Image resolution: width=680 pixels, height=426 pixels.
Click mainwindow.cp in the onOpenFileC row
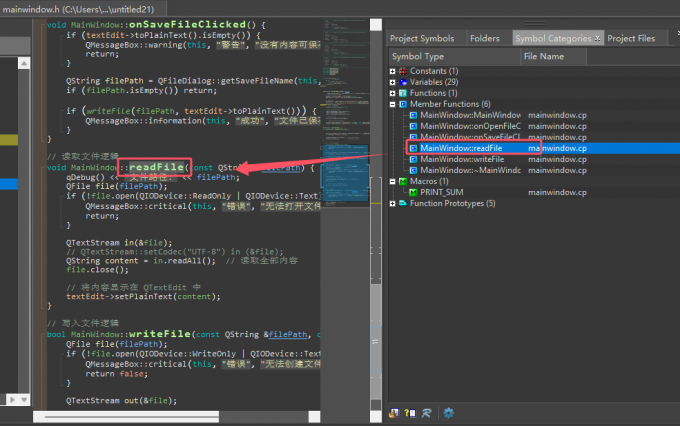tap(557, 126)
